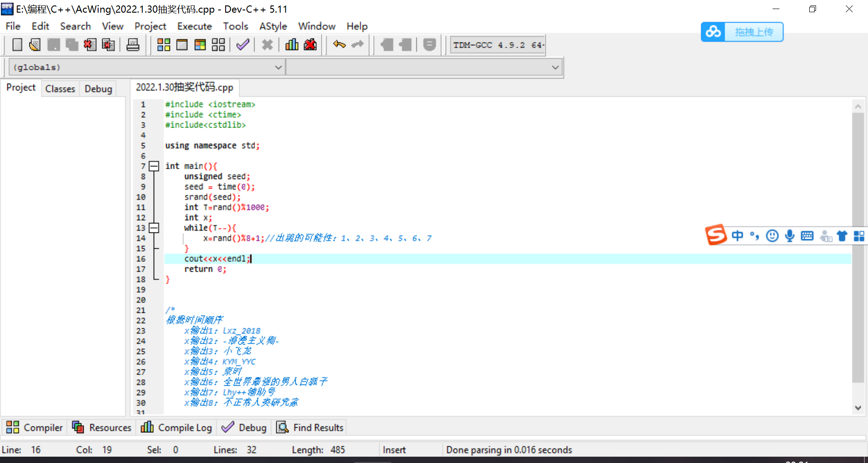This screenshot has width=868, height=463.
Task: Open the View menu
Action: click(113, 26)
